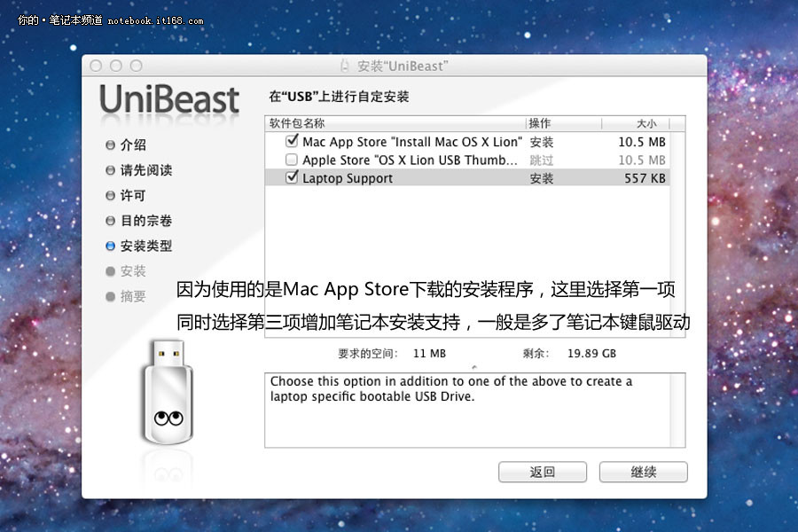798x532 pixels.
Task: Click the 11 MB required space value
Action: (429, 353)
